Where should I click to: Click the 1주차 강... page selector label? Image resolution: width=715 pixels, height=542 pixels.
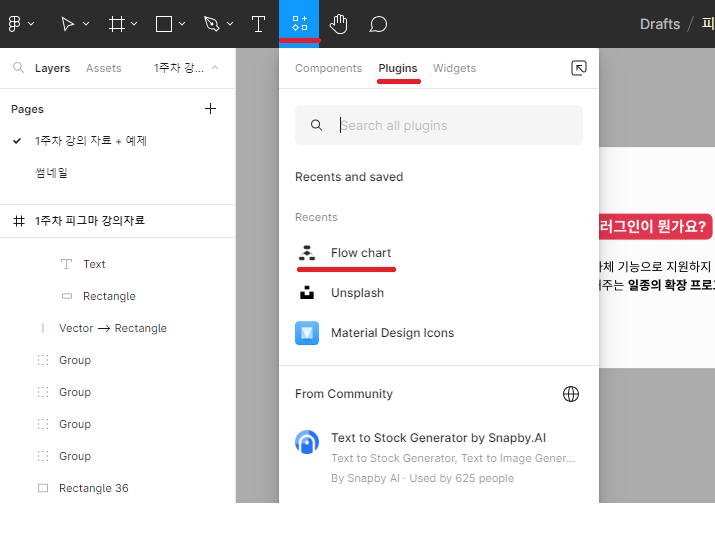click(x=178, y=68)
